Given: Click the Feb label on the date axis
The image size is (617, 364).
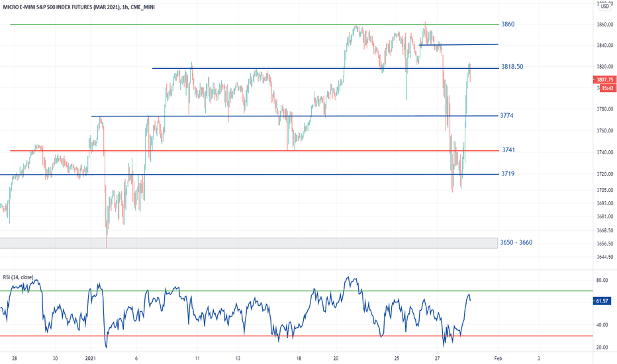Looking at the screenshot, I should point(498,359).
